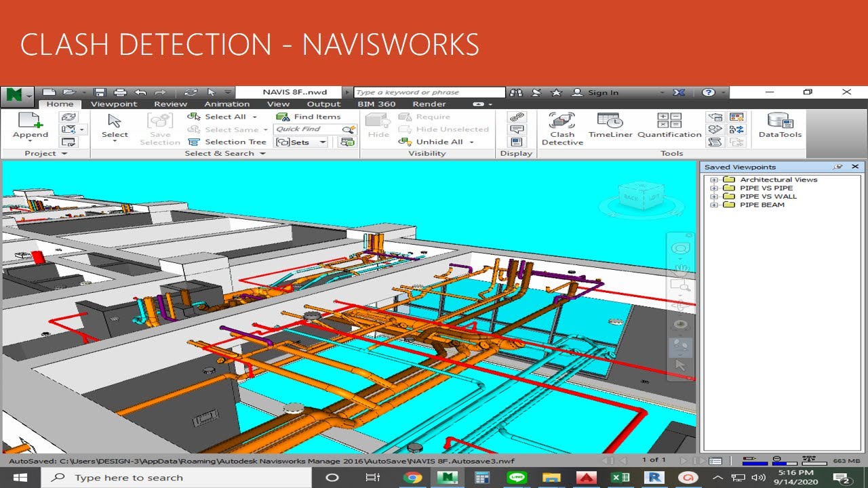
Task: Click the Select All button
Action: point(218,117)
